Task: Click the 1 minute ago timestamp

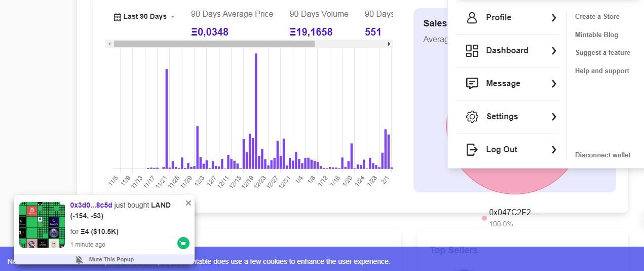Action: click(88, 245)
